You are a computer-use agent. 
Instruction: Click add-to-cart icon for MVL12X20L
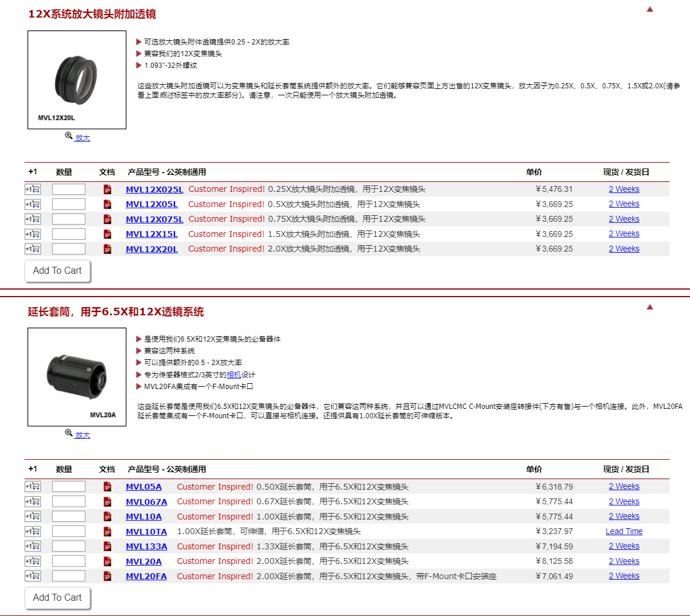click(x=33, y=249)
